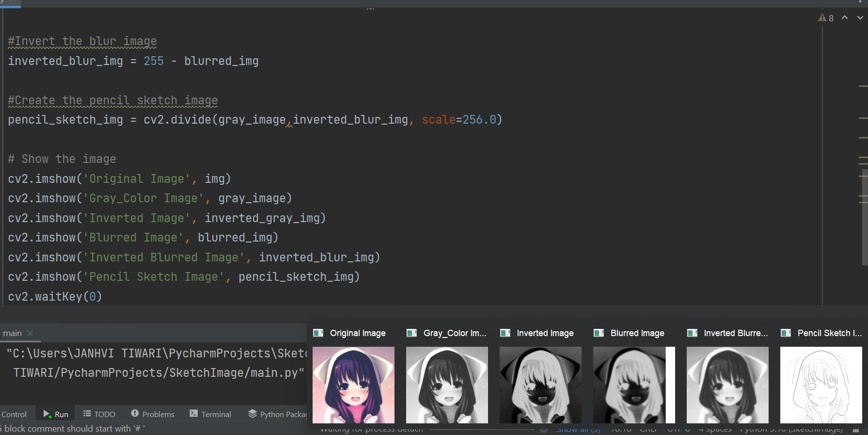Screen dimensions: 868x435
Task: Click the Inverted Image window title icon
Action: tap(505, 333)
